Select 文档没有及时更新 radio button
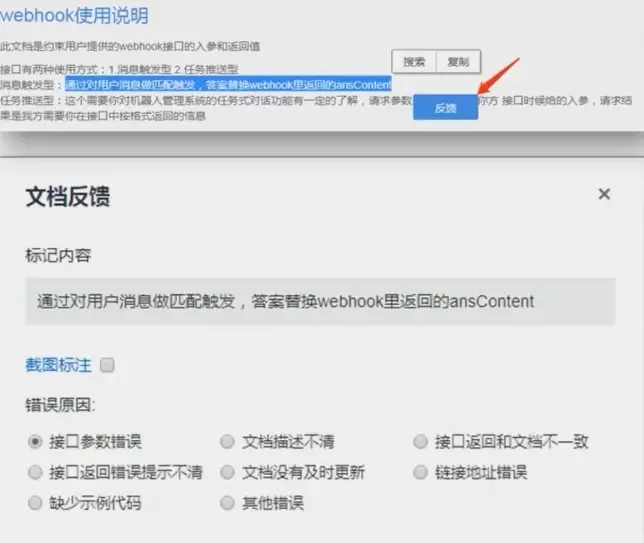 coord(227,472)
